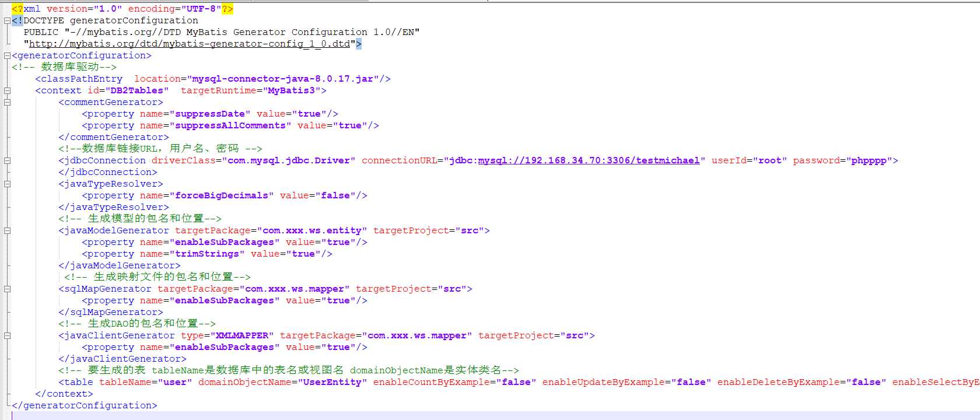Click the "UTF-8" encoding value
Image resolution: width=980 pixels, height=420 pixels.
pos(201,9)
